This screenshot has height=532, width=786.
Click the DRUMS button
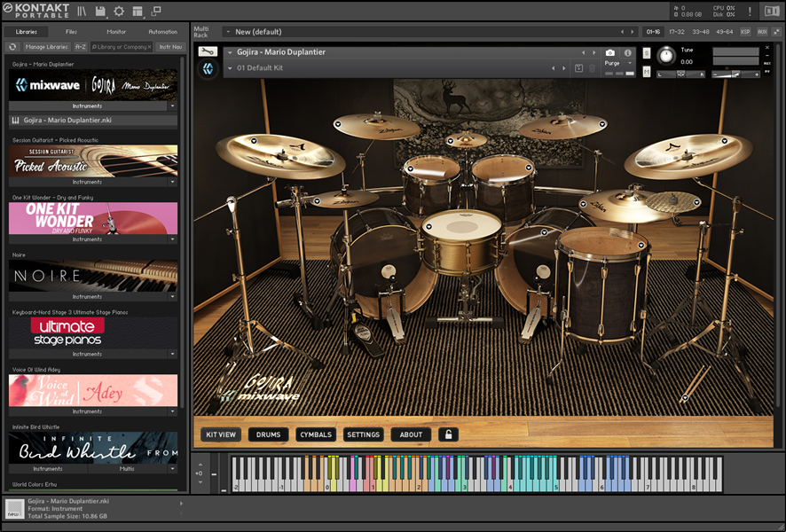[x=268, y=434]
